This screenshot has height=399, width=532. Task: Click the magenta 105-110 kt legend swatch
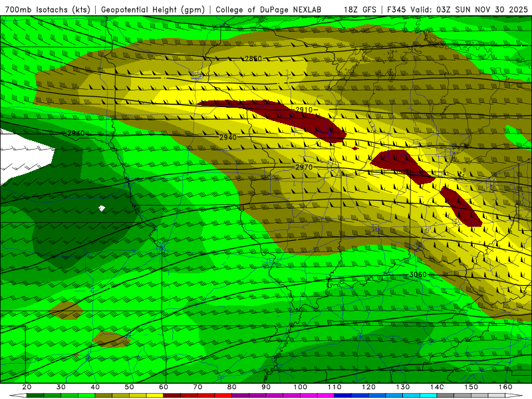coord(326,396)
